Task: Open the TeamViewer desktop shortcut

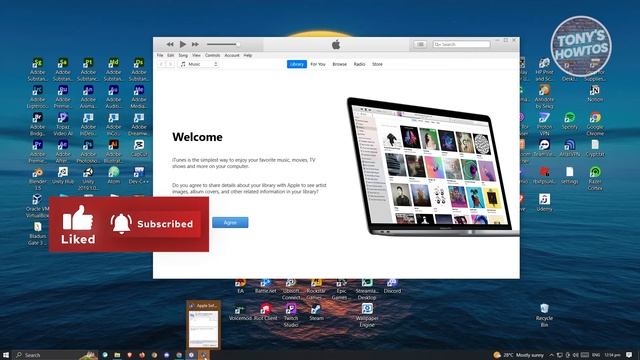Action: tap(544, 148)
